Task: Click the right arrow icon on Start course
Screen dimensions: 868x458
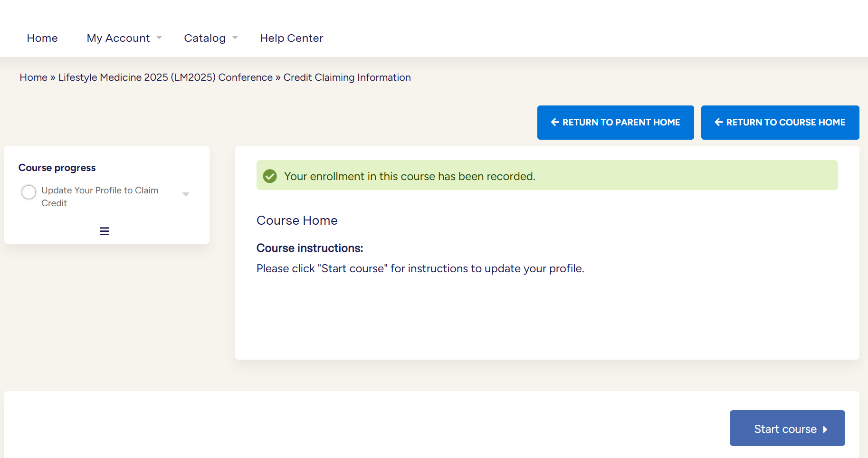Action: click(825, 429)
